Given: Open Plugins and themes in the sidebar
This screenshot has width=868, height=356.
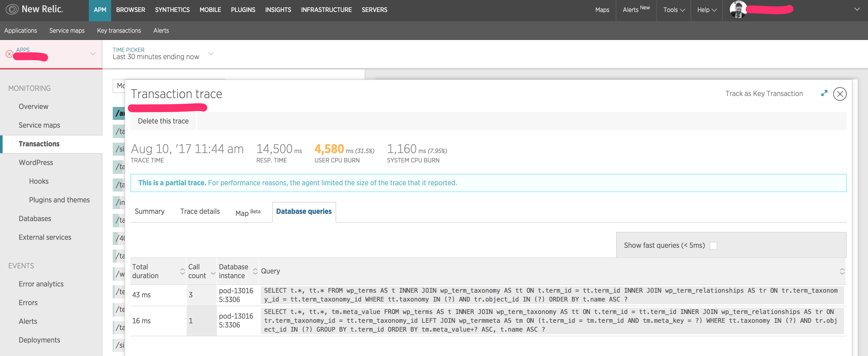Looking at the screenshot, I should pyautogui.click(x=59, y=200).
